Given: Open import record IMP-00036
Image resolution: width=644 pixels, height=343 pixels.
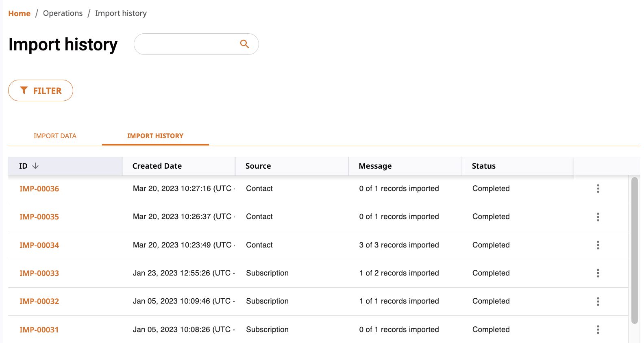Looking at the screenshot, I should (x=39, y=189).
